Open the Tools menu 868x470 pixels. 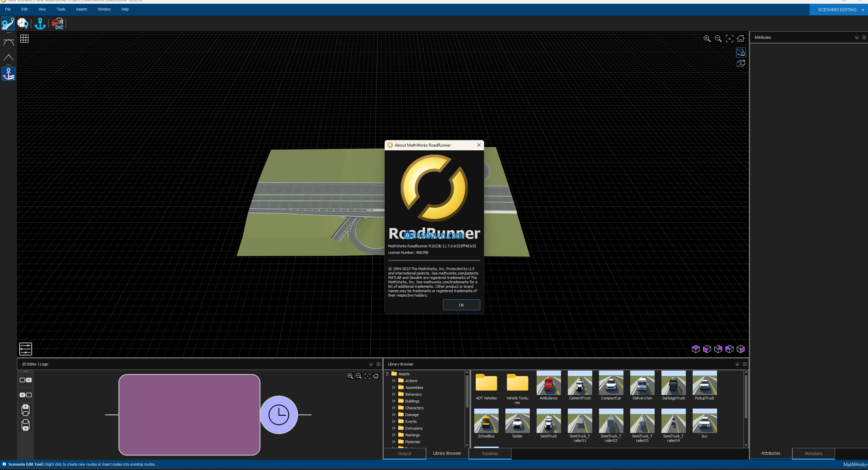click(61, 9)
